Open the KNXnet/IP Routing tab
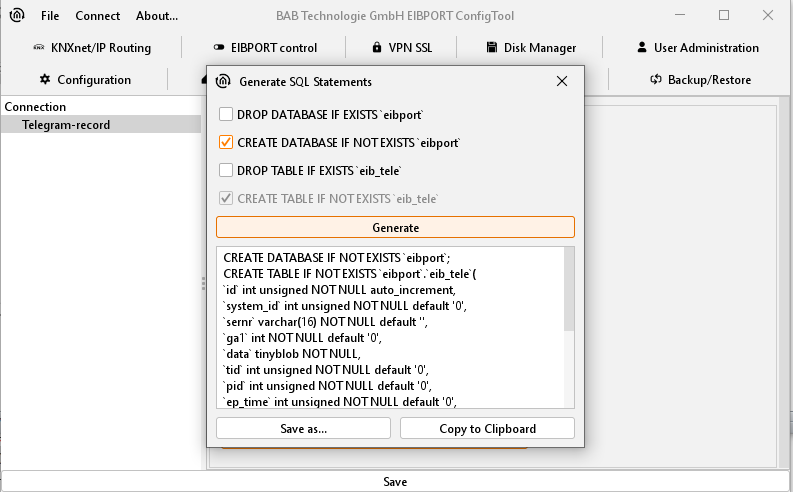The image size is (793, 492). 91,47
